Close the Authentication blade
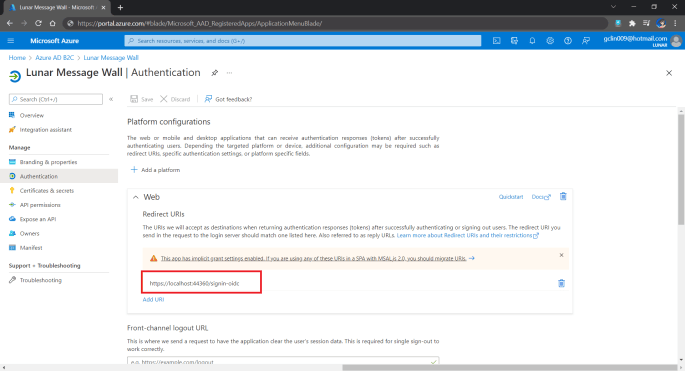Screen dimensions: 685x371 (669, 73)
